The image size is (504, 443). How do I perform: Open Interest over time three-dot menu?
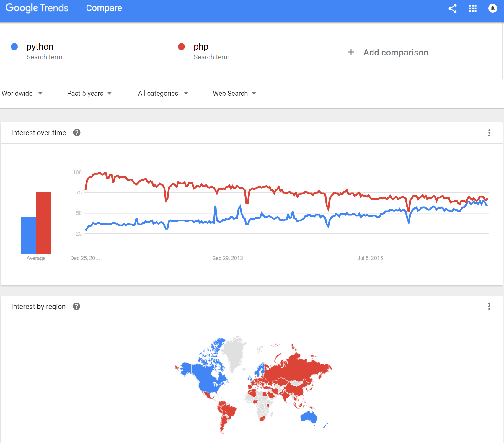point(489,133)
